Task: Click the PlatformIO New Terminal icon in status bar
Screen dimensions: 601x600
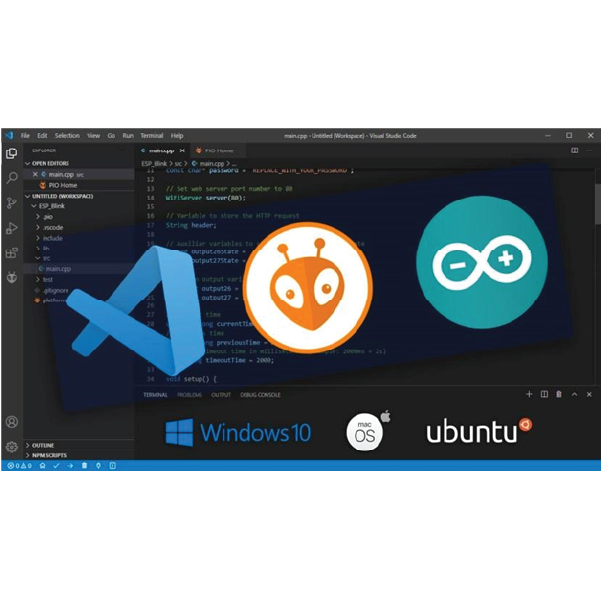Action: click(113, 465)
